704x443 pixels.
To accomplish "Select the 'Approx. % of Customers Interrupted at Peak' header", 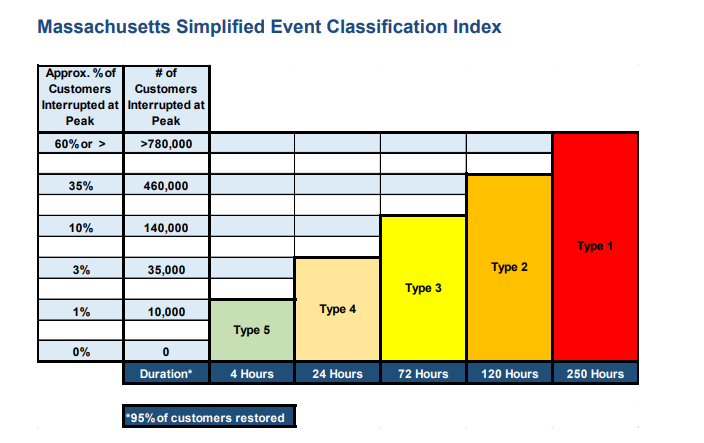I will click(80, 98).
